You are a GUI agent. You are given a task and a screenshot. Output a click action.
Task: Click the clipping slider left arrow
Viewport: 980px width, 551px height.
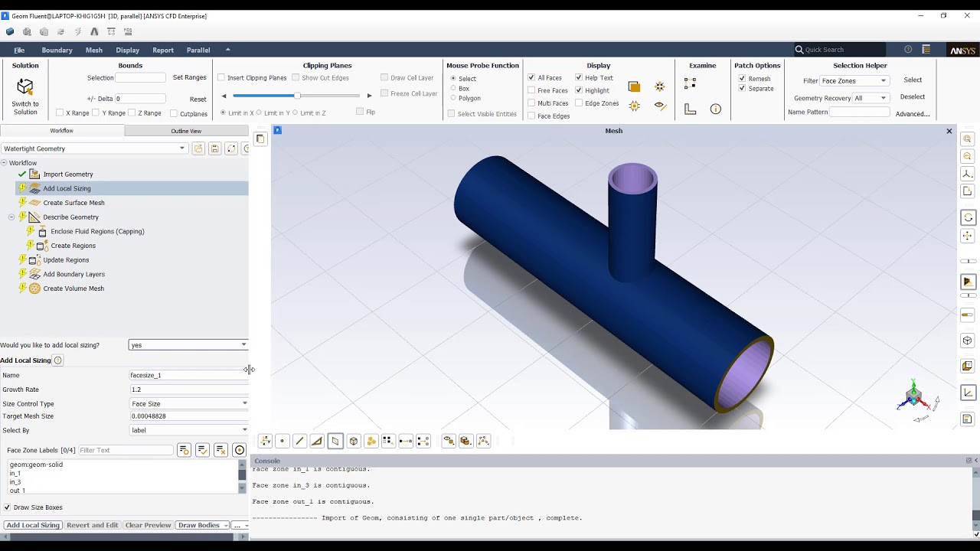224,96
